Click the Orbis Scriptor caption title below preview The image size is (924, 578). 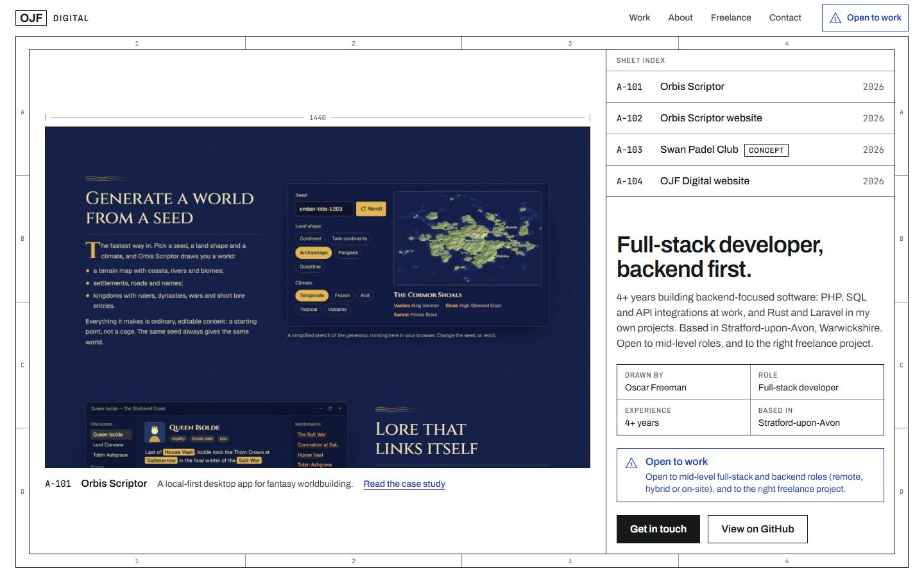coord(114,484)
